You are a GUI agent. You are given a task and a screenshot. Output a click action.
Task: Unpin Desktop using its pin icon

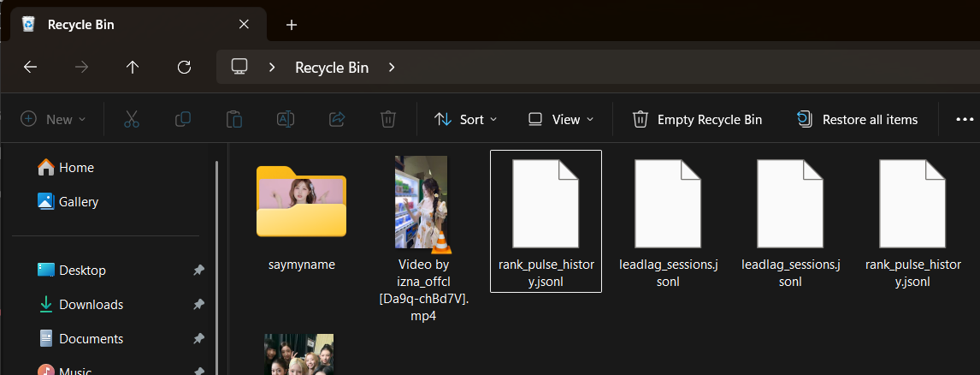click(198, 270)
